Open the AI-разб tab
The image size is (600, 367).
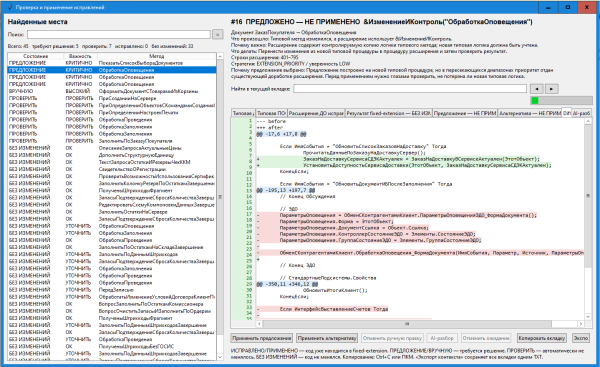click(x=581, y=113)
